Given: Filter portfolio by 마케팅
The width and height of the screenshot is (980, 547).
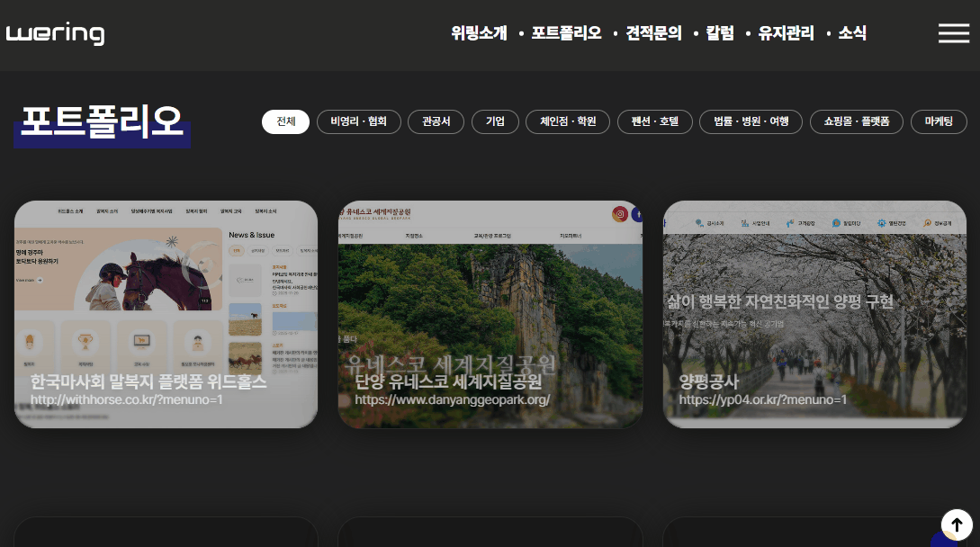Looking at the screenshot, I should point(939,121).
